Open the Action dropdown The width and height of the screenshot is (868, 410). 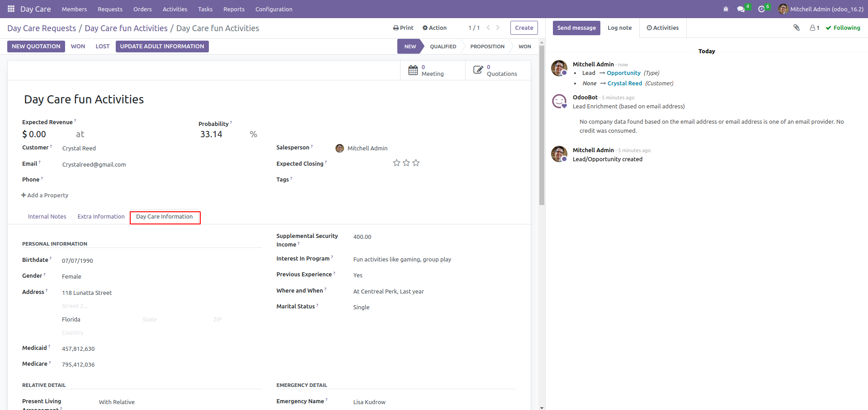[434, 28]
